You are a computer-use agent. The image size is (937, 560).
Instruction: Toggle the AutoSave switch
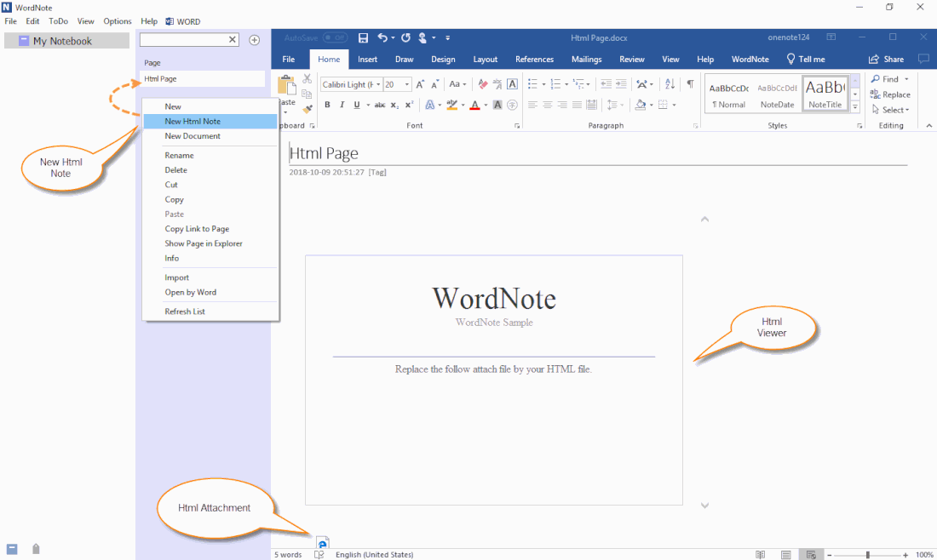[x=336, y=37]
